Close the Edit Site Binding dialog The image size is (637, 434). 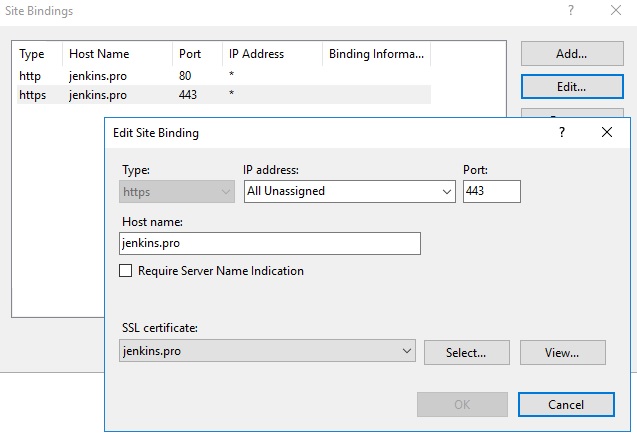coord(607,132)
